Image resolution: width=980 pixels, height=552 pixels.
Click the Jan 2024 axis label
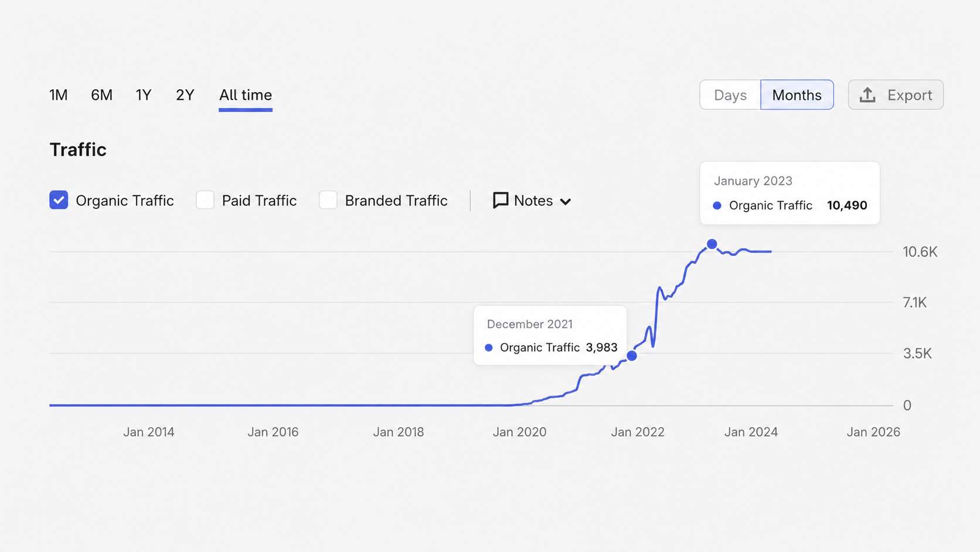(x=751, y=432)
